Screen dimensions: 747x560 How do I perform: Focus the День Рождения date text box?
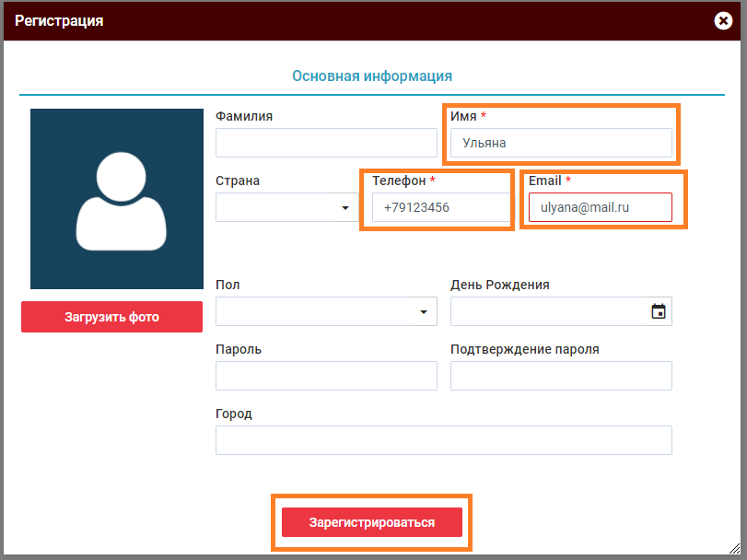(x=548, y=311)
